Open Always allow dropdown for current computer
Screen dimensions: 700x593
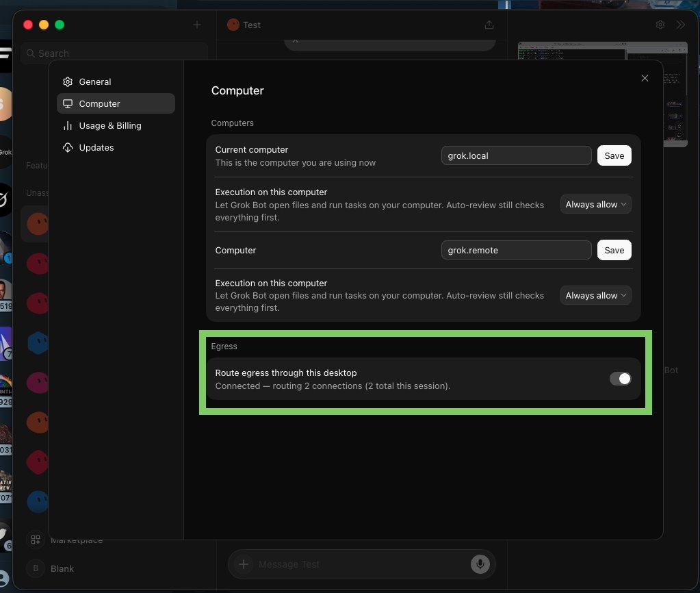595,204
